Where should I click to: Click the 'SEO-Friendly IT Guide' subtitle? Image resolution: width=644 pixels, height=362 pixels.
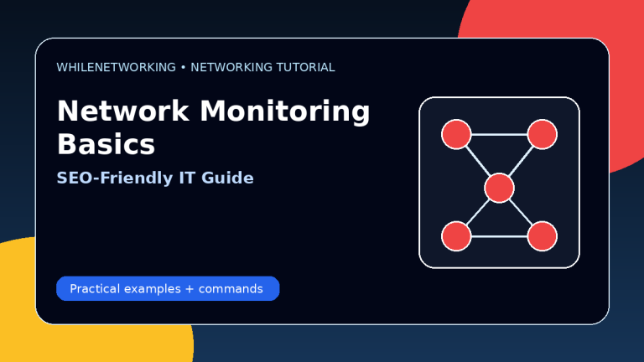[x=155, y=178]
